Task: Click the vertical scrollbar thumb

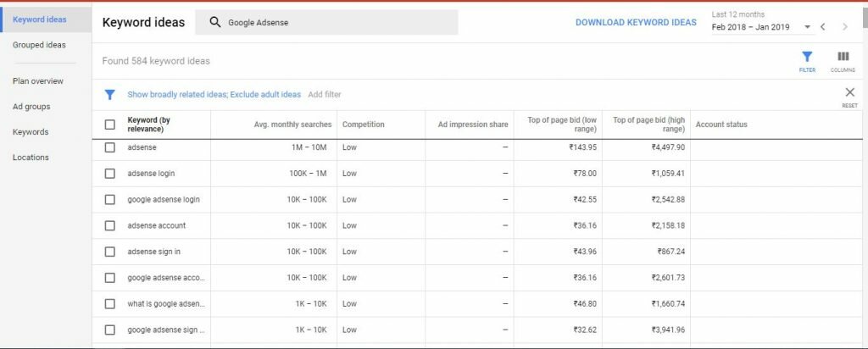Action: pos(865,17)
